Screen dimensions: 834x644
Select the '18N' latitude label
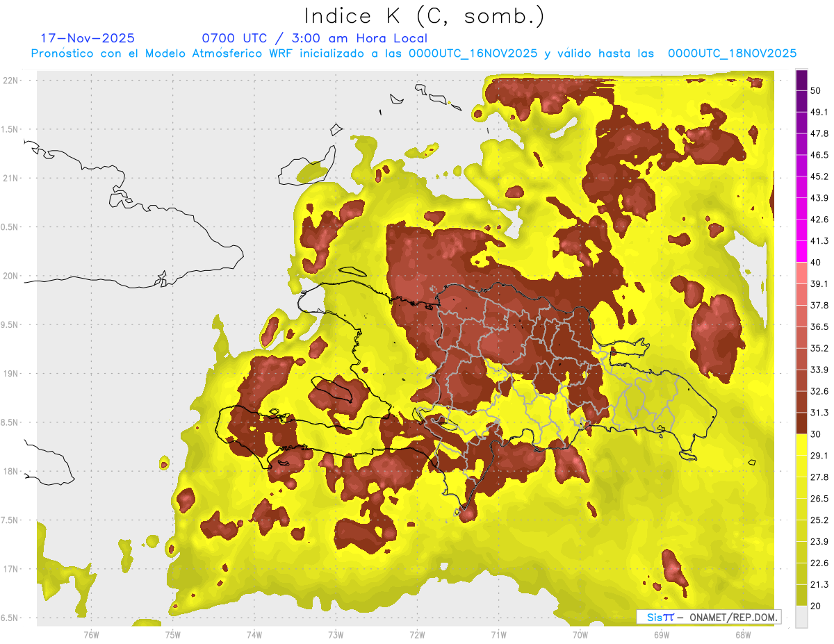10,471
